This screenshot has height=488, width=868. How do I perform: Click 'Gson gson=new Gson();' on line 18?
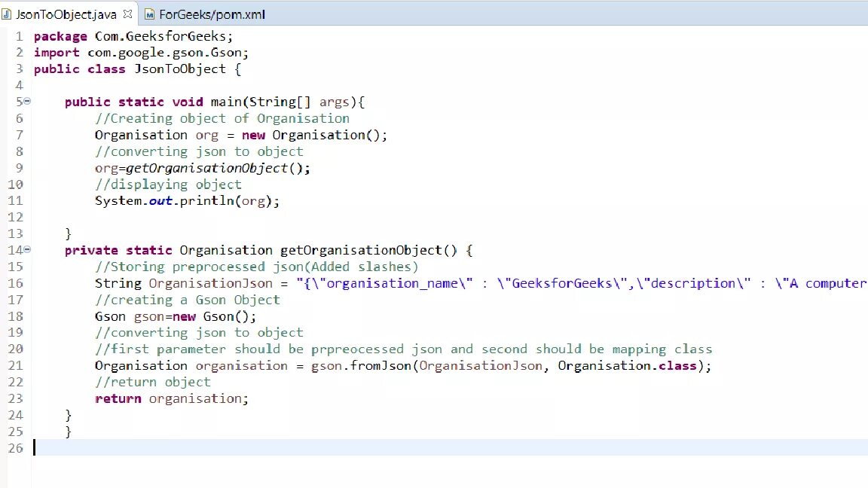176,316
